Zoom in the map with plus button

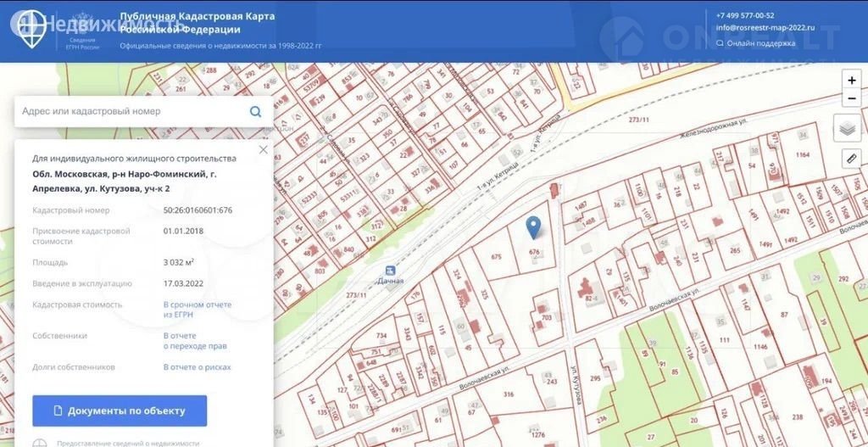coord(851,81)
